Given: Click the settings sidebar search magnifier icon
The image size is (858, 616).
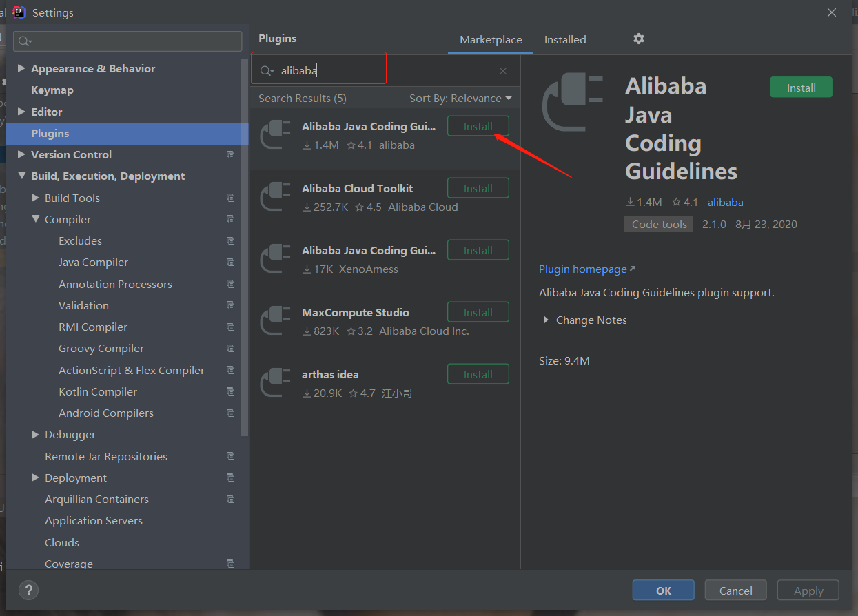Looking at the screenshot, I should [x=25, y=41].
